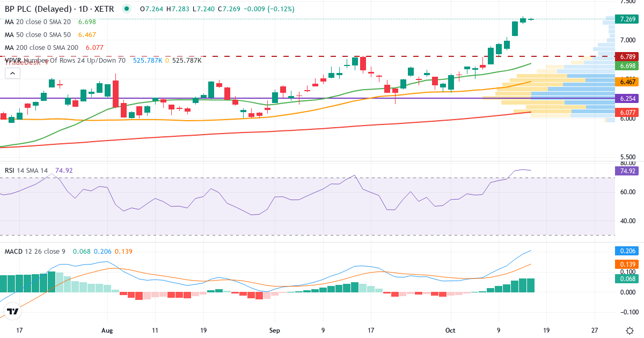Click the RSI 40.00 scale label
Viewport: 644px width, 338px height.
[628, 221]
